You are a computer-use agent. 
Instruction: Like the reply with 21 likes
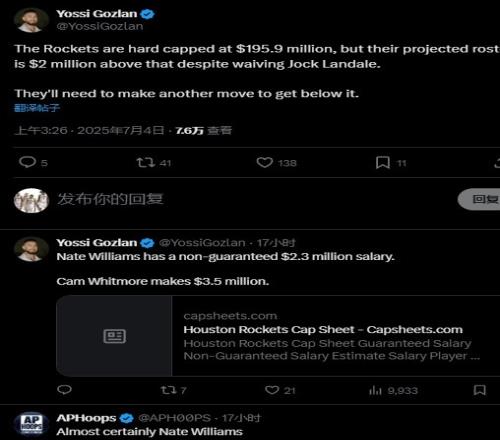272,390
